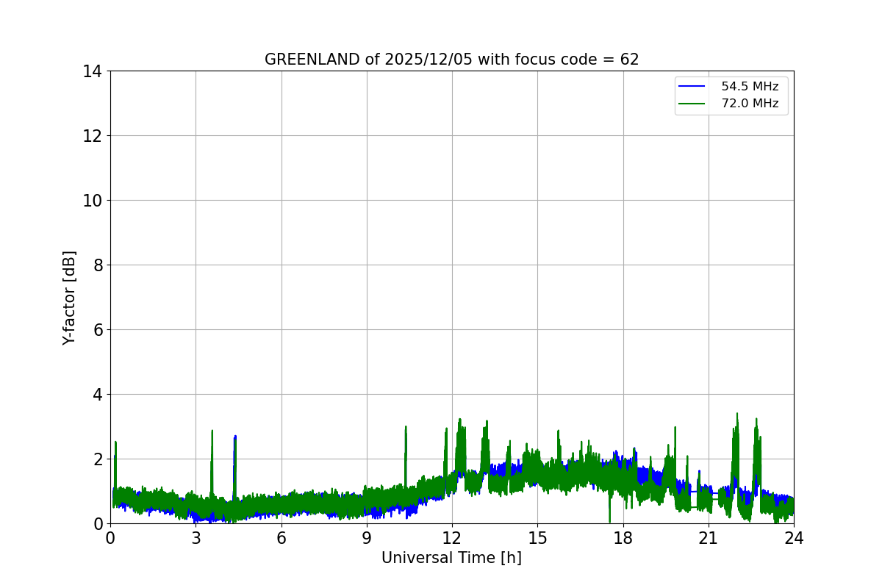882x588 pixels.
Task: Click x-axis tick label 3
Action: click(196, 538)
